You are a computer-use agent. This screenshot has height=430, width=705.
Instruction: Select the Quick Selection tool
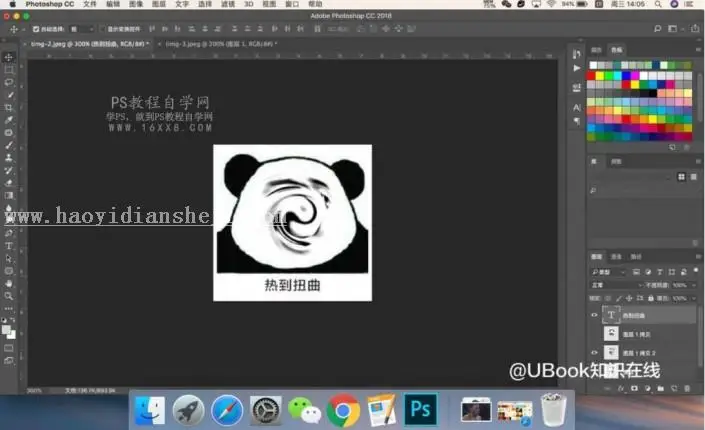coord(9,95)
